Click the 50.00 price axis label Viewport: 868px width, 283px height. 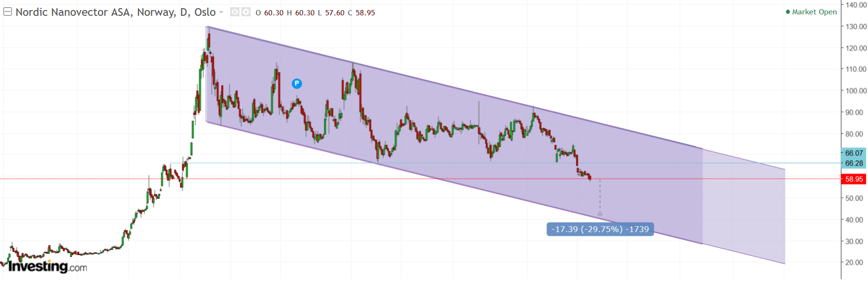[854, 198]
